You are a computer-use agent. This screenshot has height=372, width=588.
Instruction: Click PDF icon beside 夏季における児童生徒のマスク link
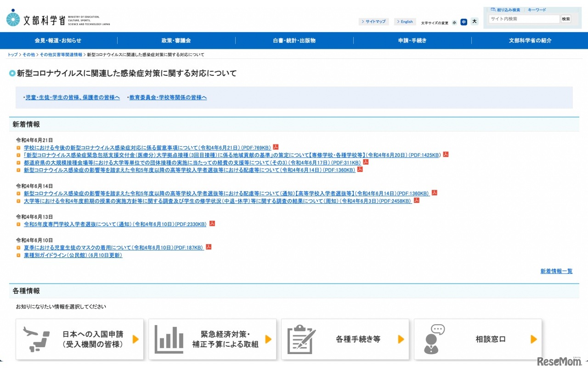click(x=209, y=247)
